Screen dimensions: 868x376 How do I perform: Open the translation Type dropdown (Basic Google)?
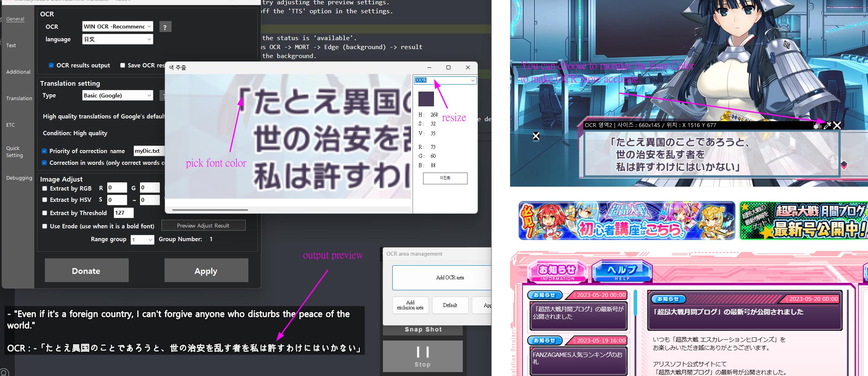[117, 95]
